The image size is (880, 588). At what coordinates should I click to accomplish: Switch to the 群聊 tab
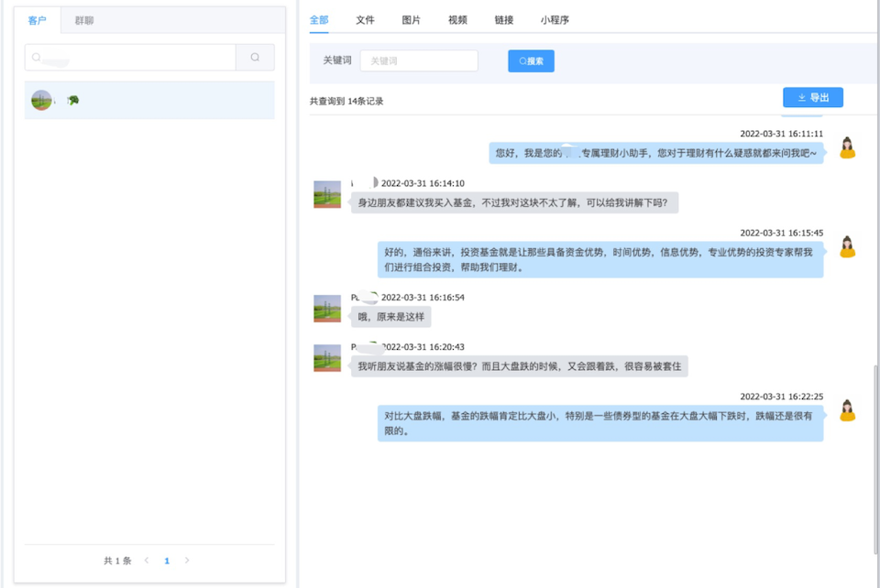(x=84, y=20)
